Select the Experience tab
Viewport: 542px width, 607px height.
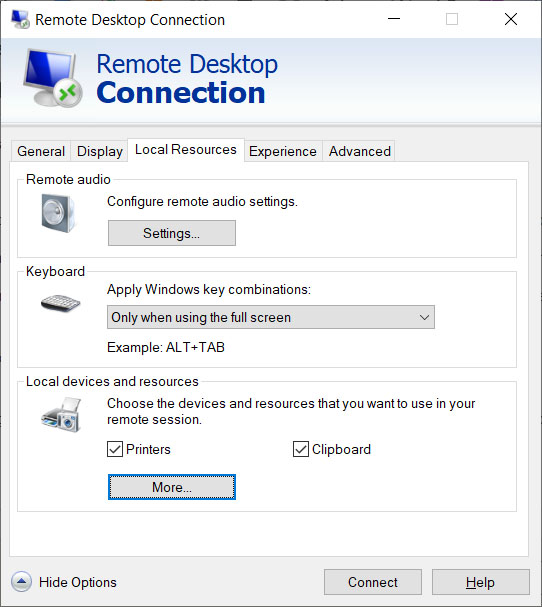click(283, 151)
